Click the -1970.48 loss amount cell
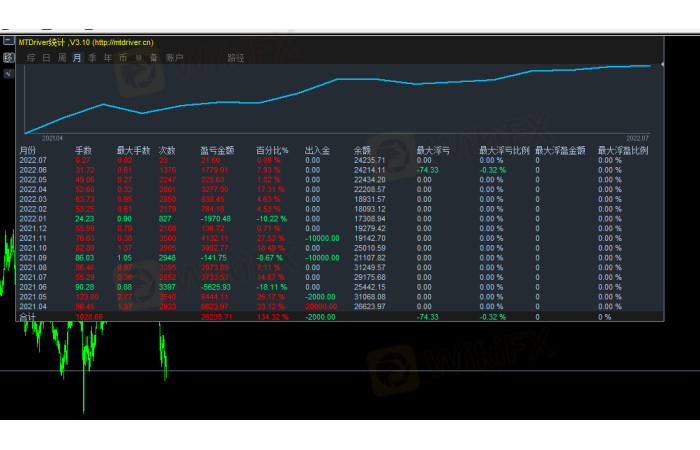700x450 pixels. [216, 219]
